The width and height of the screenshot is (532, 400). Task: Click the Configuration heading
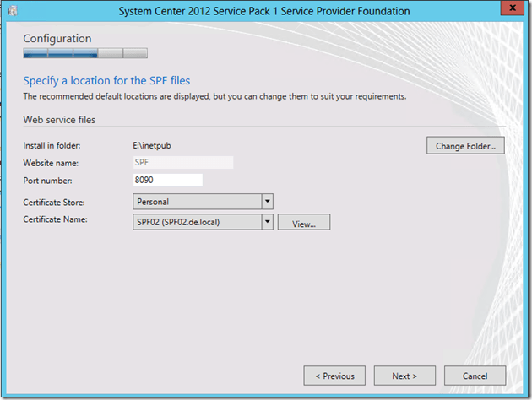[57, 39]
